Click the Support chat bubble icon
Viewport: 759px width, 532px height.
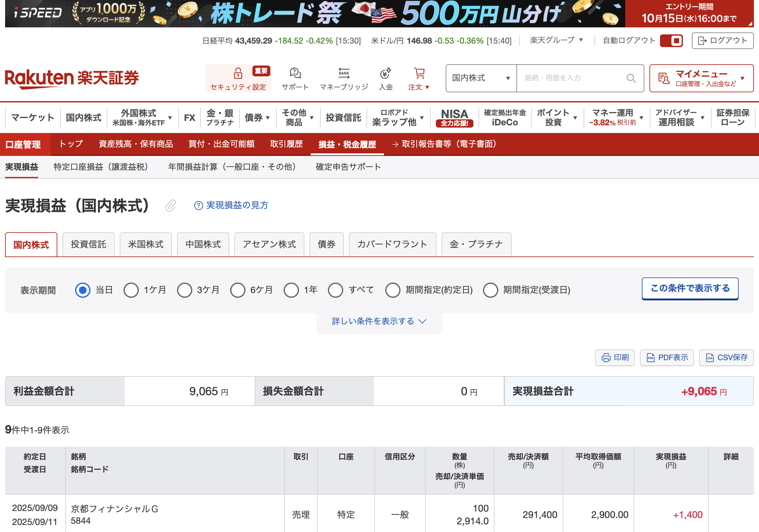(x=295, y=73)
